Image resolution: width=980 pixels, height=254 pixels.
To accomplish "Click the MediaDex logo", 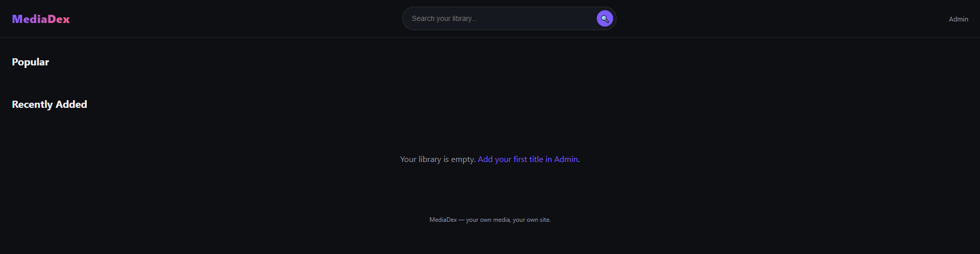I will (41, 19).
